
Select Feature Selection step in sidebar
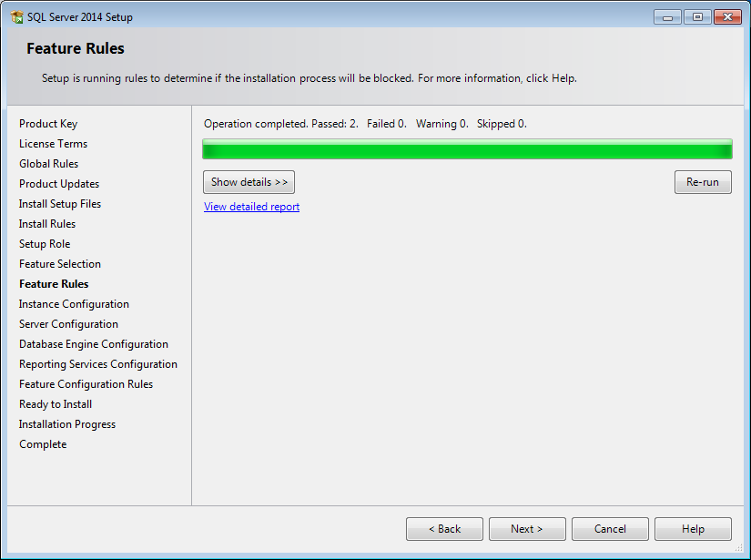[x=60, y=264]
